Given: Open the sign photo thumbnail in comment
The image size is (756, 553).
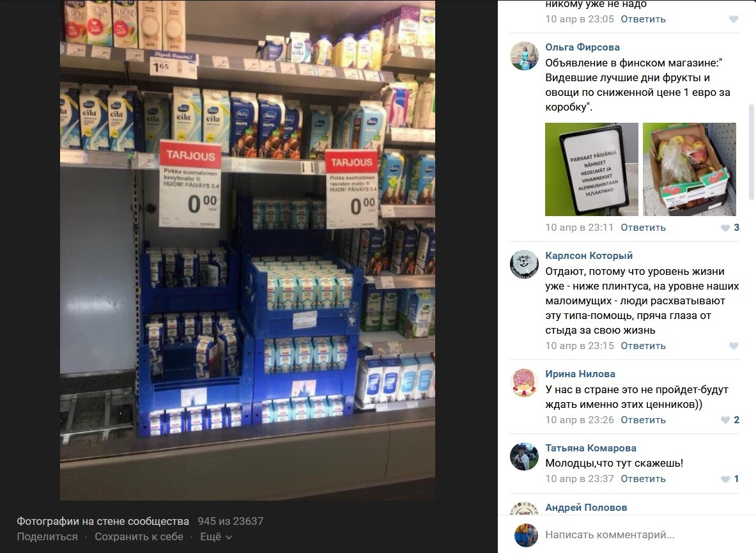Looking at the screenshot, I should click(592, 169).
